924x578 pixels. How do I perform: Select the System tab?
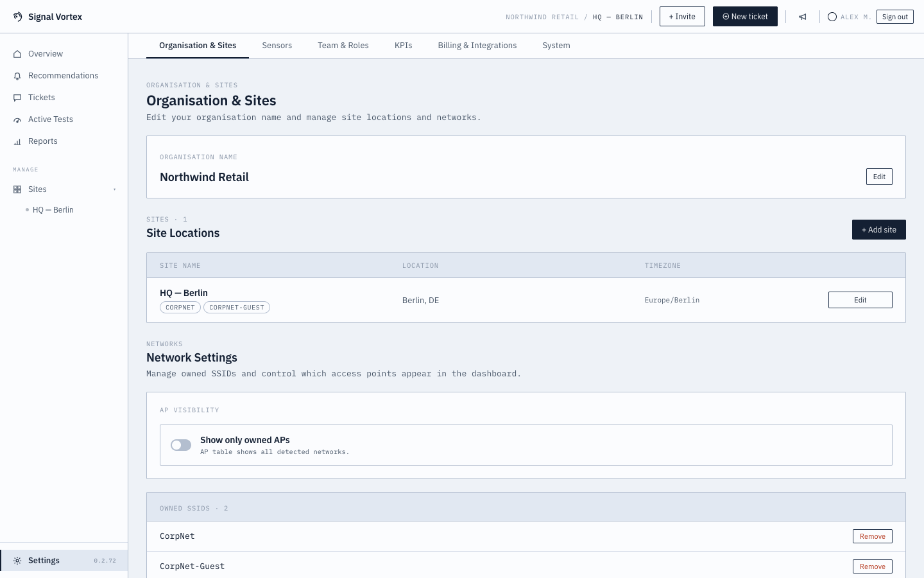556,46
